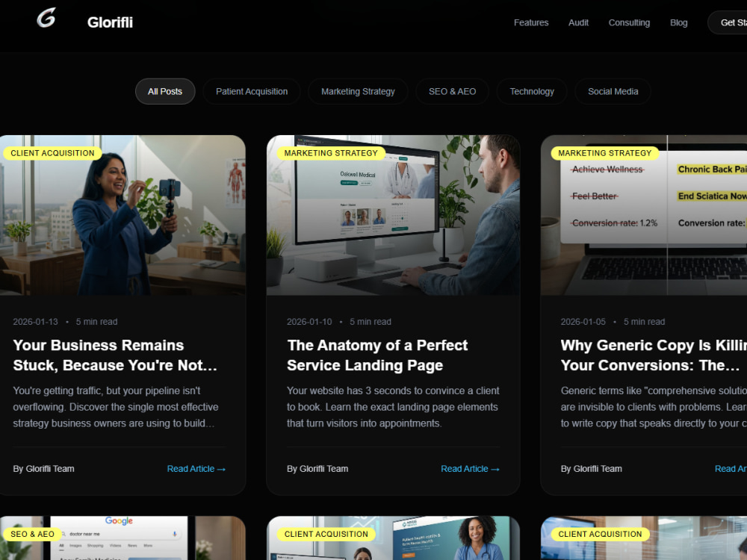
Task: Filter posts by Social Media
Action: [x=613, y=91]
